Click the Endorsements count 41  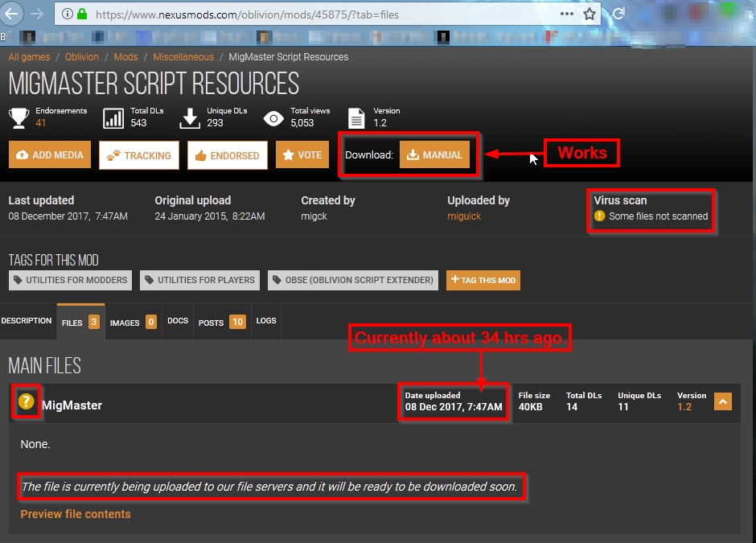pyautogui.click(x=40, y=123)
